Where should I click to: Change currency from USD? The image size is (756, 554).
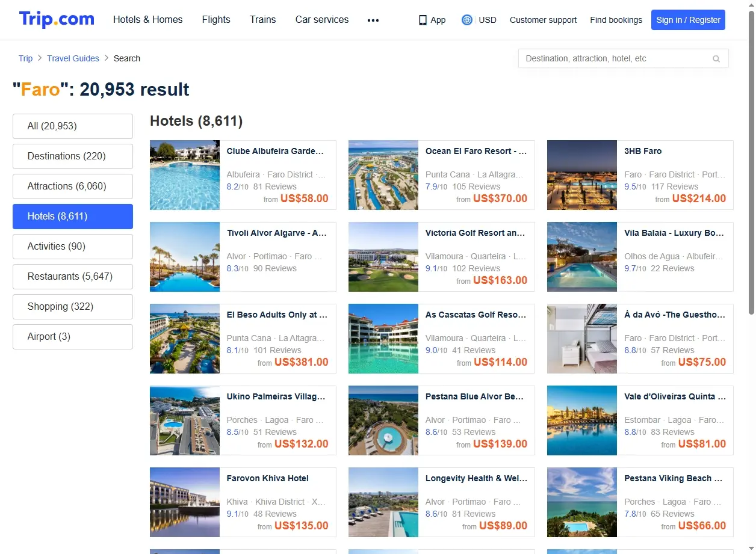[x=488, y=20]
